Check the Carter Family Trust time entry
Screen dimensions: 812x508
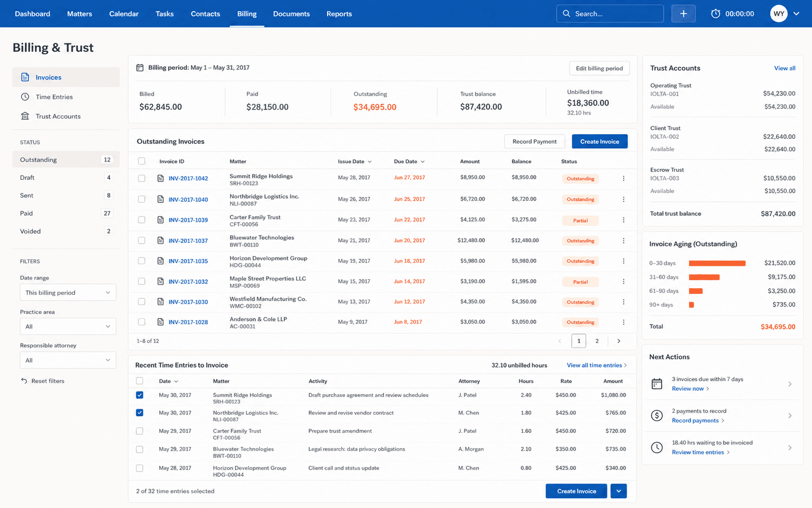pyautogui.click(x=139, y=431)
